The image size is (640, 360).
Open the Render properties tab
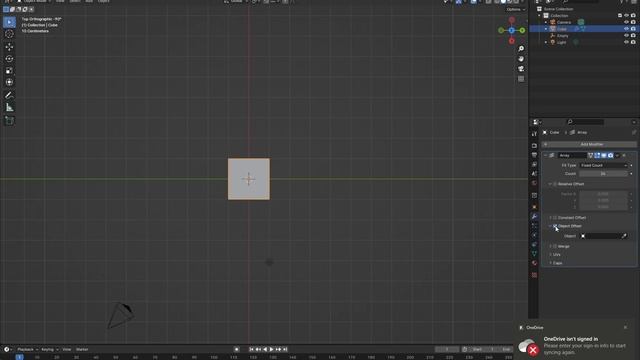click(x=534, y=145)
